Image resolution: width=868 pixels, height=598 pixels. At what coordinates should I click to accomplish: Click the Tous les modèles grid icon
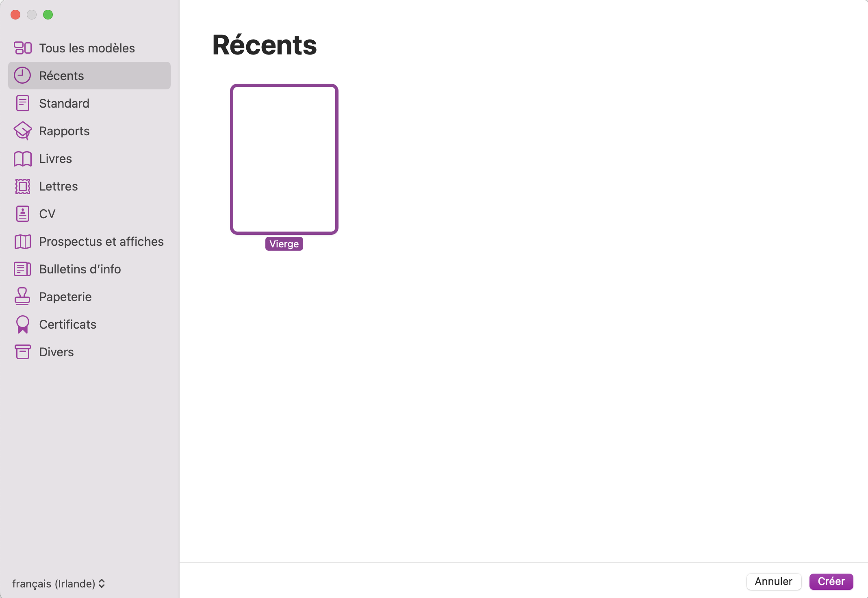pyautogui.click(x=23, y=48)
